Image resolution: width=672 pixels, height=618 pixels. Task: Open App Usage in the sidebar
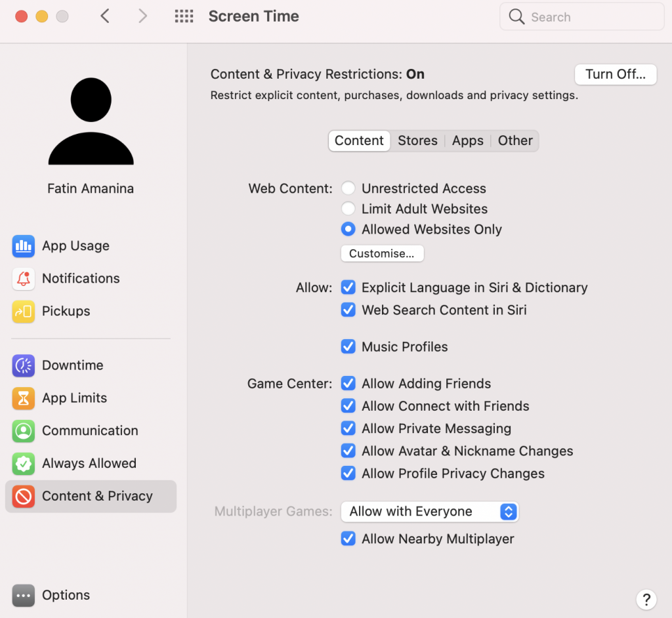click(91, 246)
